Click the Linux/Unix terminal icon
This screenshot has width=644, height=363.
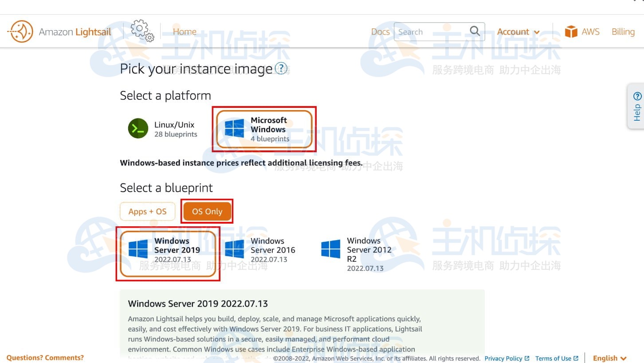[x=138, y=129]
